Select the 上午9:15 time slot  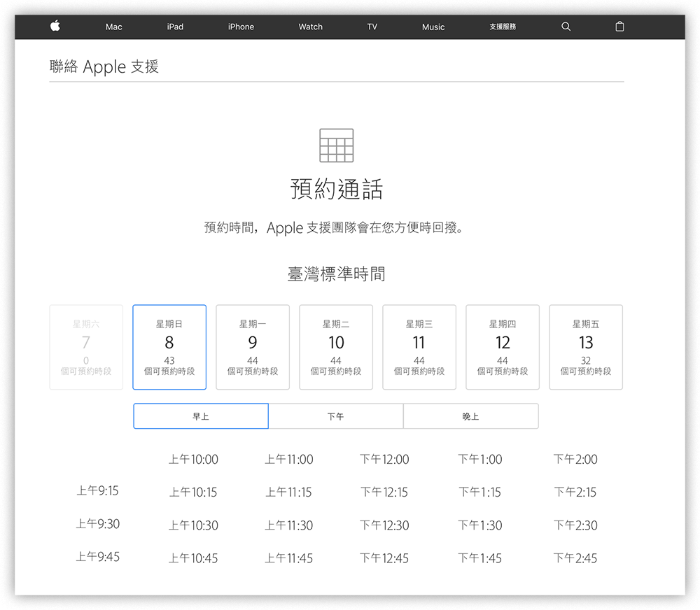(x=98, y=491)
